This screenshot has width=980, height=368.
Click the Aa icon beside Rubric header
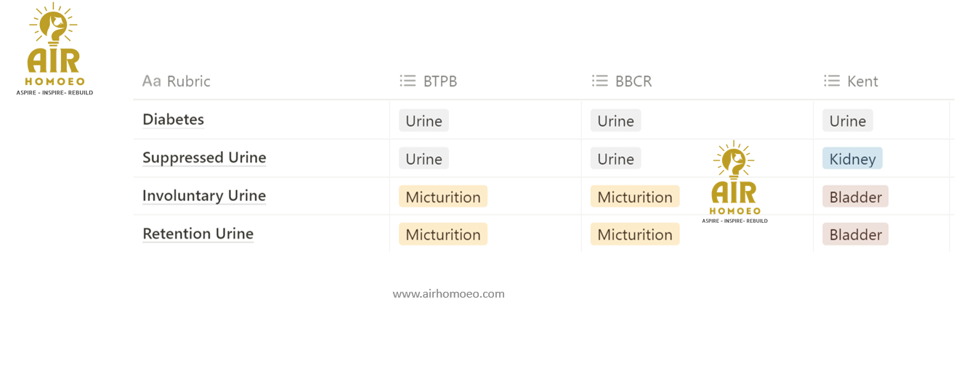click(x=151, y=81)
